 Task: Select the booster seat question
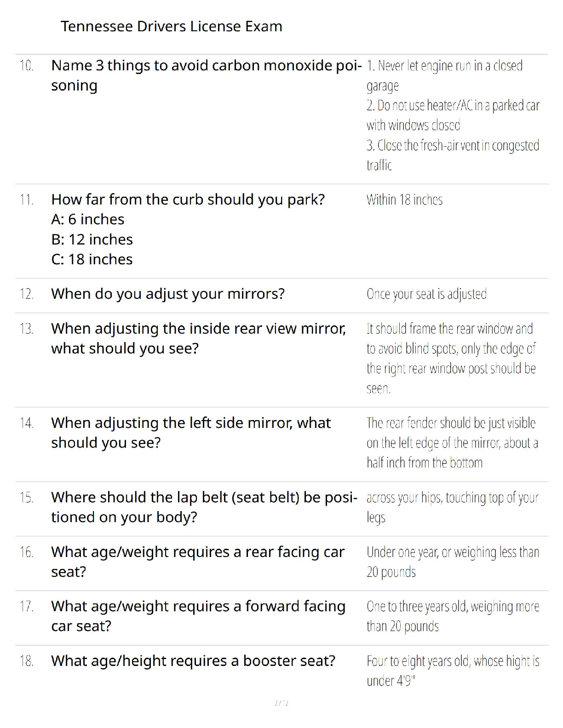click(193, 661)
